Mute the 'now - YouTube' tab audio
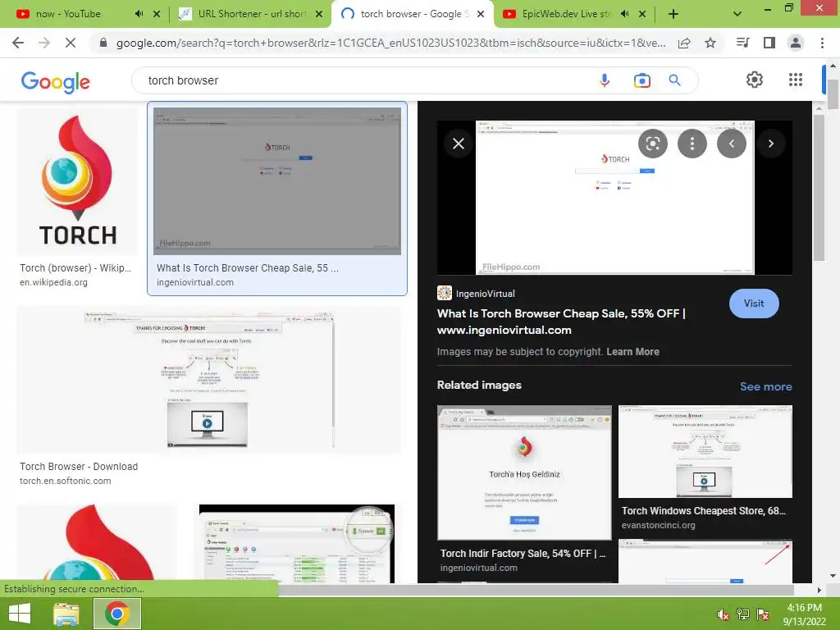The height and width of the screenshot is (630, 840). [139, 14]
